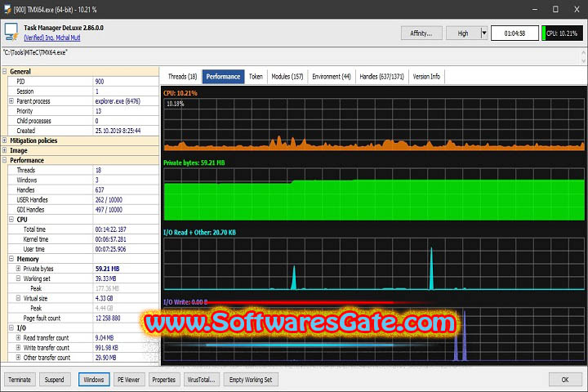Collapse the I/O group
The image size is (588, 392).
click(11, 327)
